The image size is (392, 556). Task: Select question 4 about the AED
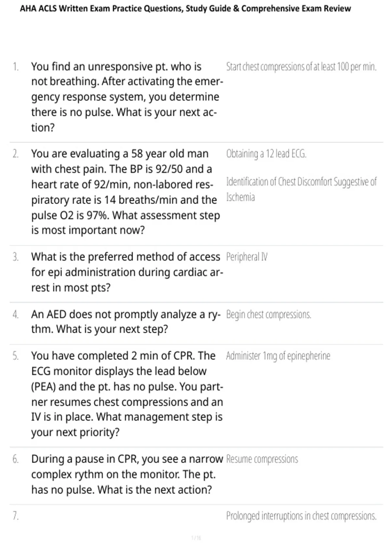tap(126, 321)
